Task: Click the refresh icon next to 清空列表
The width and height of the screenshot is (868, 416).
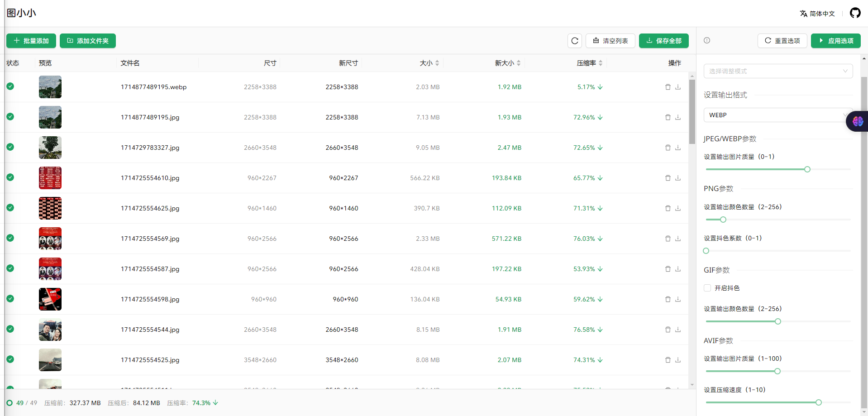Action: coord(574,41)
